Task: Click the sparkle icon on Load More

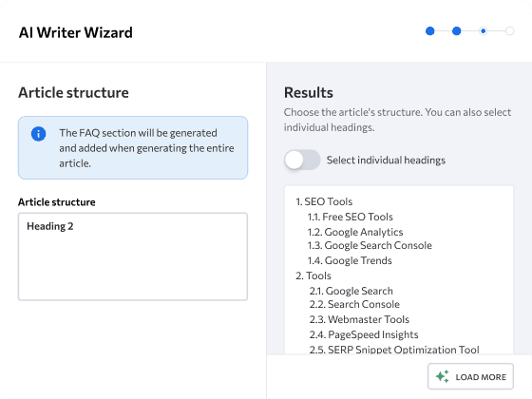Action: tap(443, 376)
